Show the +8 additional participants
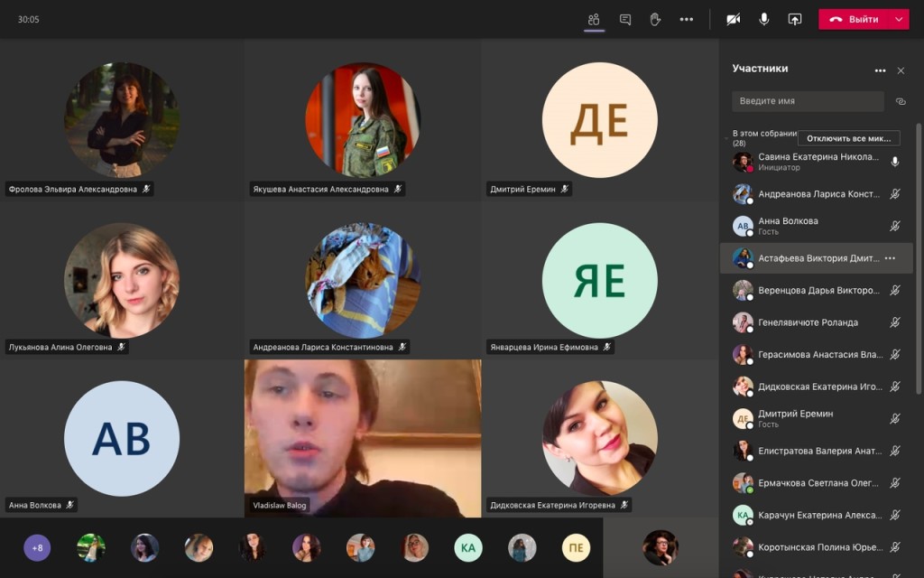Screen dimensions: 924x578 coord(37,548)
